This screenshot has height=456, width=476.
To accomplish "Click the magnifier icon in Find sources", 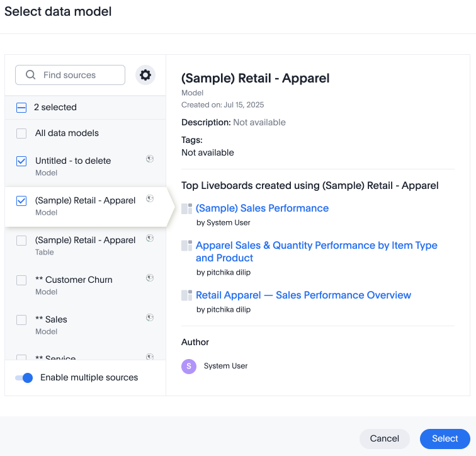I will coord(30,75).
